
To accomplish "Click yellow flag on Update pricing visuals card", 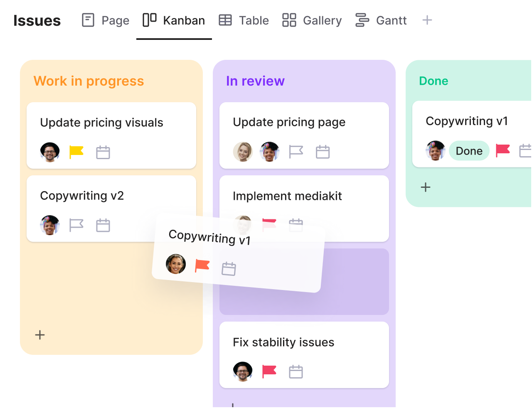I will [x=76, y=152].
